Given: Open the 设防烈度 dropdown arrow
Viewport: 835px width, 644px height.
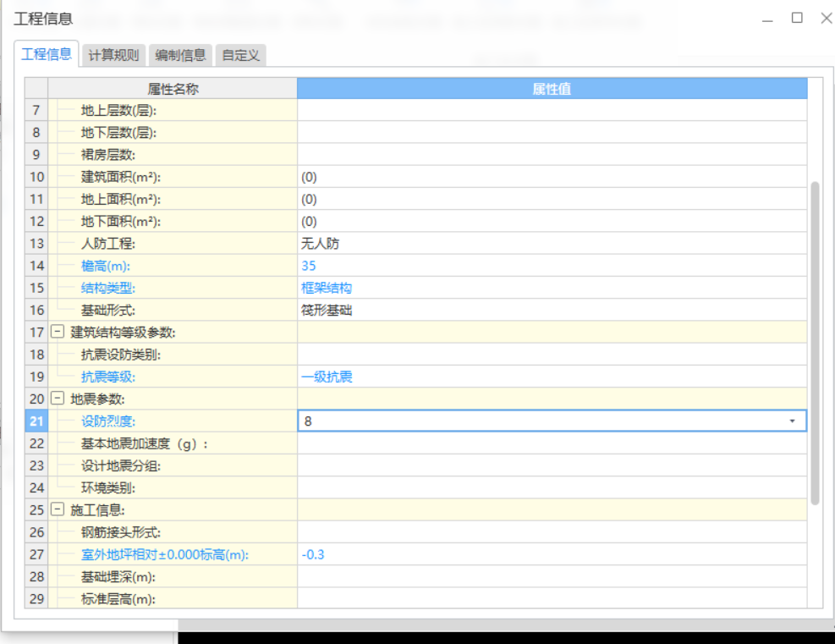Looking at the screenshot, I should pyautogui.click(x=793, y=421).
